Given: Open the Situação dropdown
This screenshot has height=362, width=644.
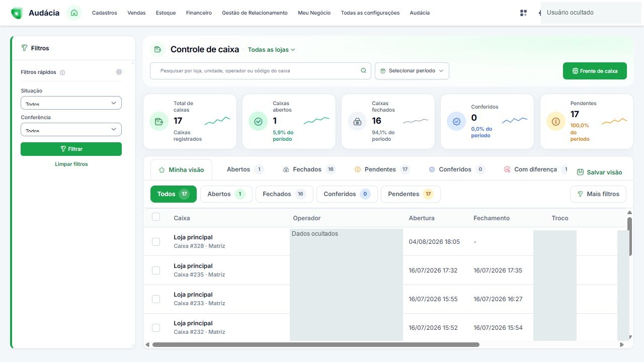Looking at the screenshot, I should 71,103.
